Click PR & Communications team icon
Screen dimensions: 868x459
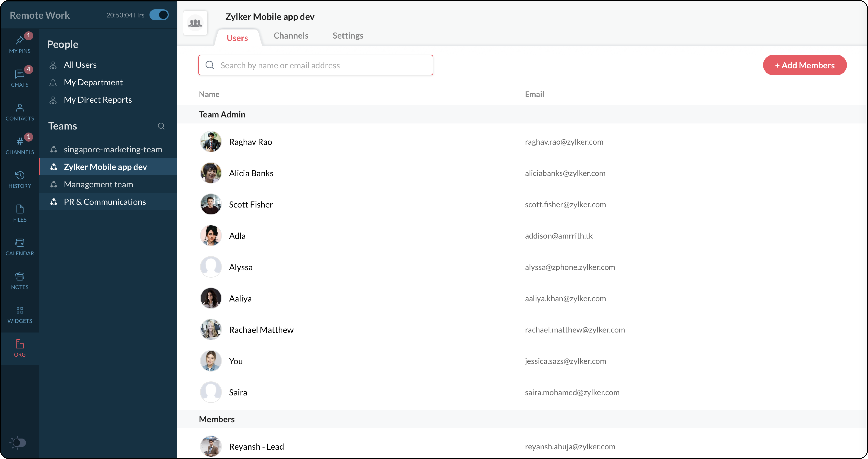click(54, 202)
